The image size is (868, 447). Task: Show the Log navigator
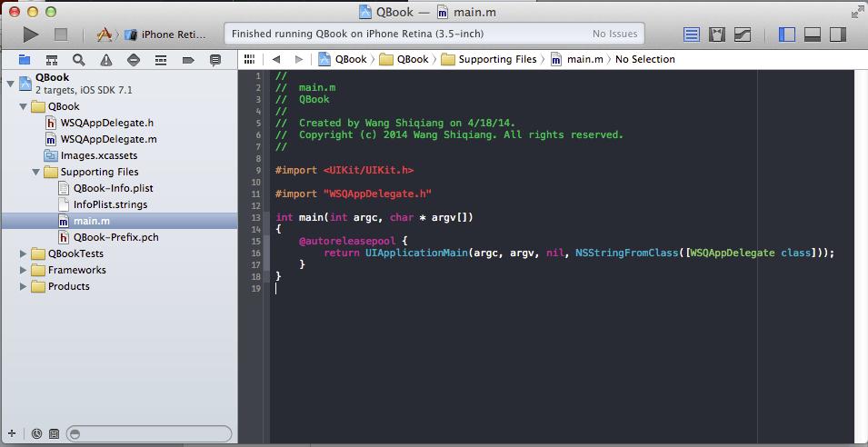click(x=215, y=60)
